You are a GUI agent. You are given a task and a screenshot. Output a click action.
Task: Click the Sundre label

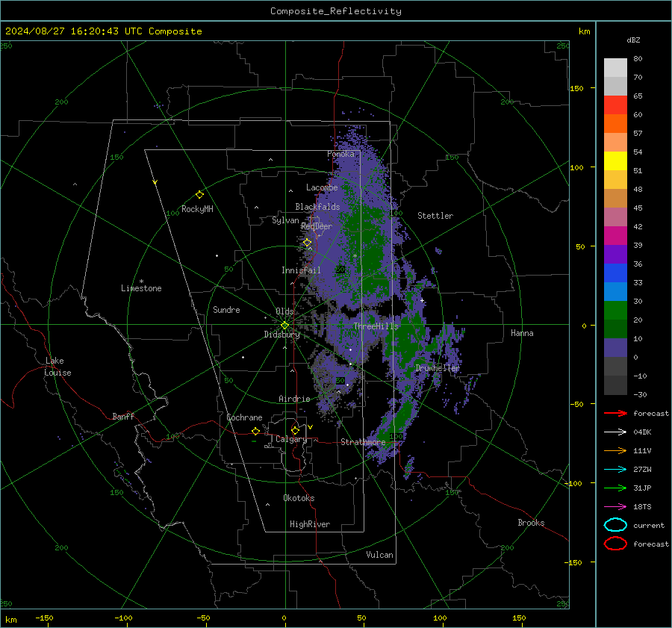coord(226,310)
